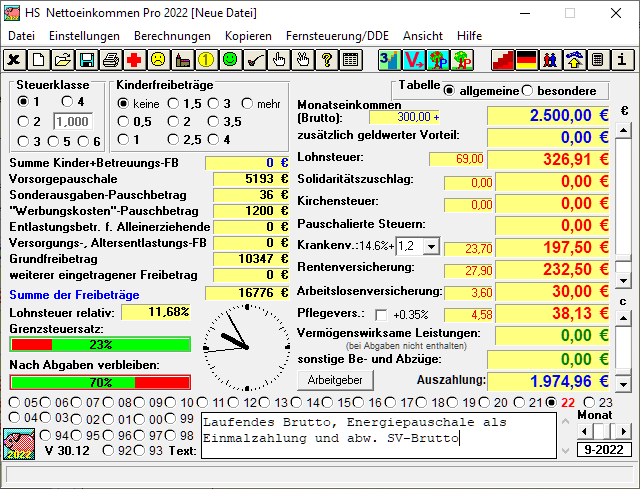Select year 21 radio button
The image size is (640, 489).
(x=535, y=403)
